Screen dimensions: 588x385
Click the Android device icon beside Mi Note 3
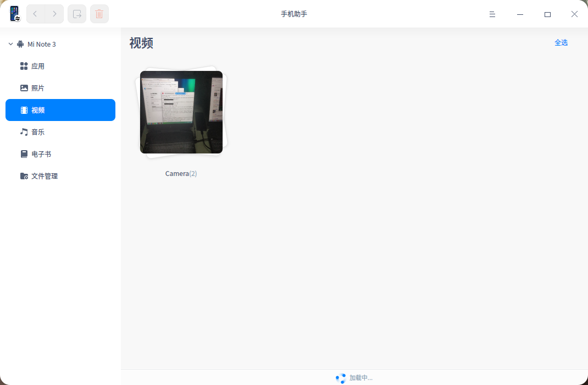(x=20, y=44)
